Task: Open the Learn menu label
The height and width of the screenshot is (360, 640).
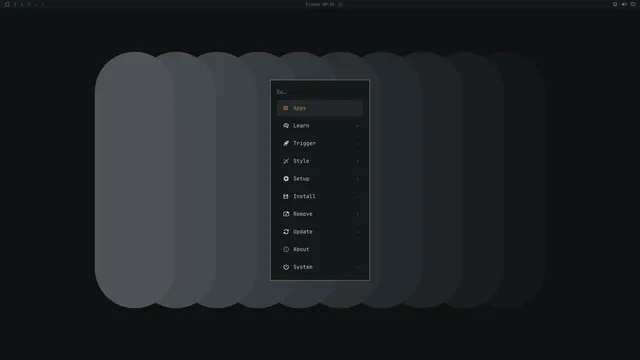Action: [301, 126]
